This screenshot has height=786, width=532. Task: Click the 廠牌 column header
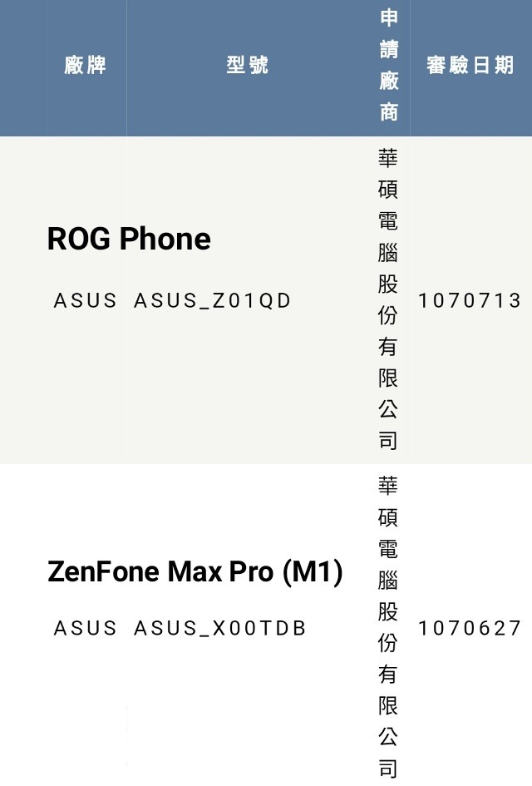tap(85, 65)
